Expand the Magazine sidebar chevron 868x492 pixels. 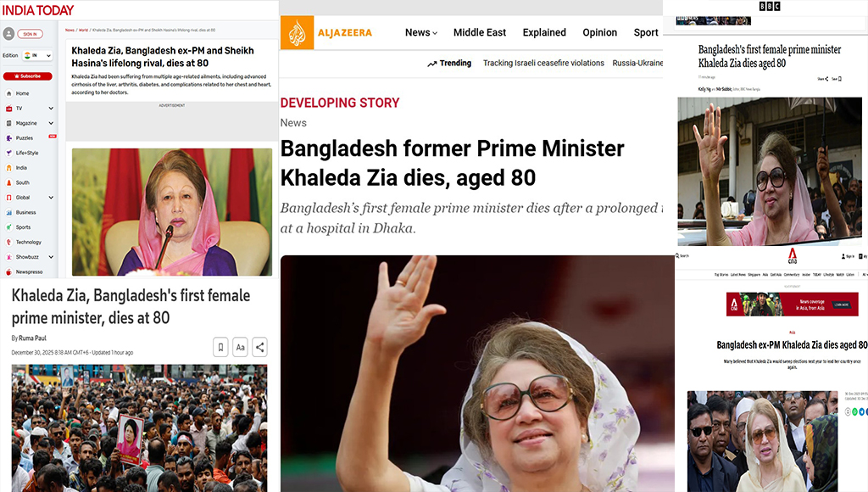coord(51,124)
